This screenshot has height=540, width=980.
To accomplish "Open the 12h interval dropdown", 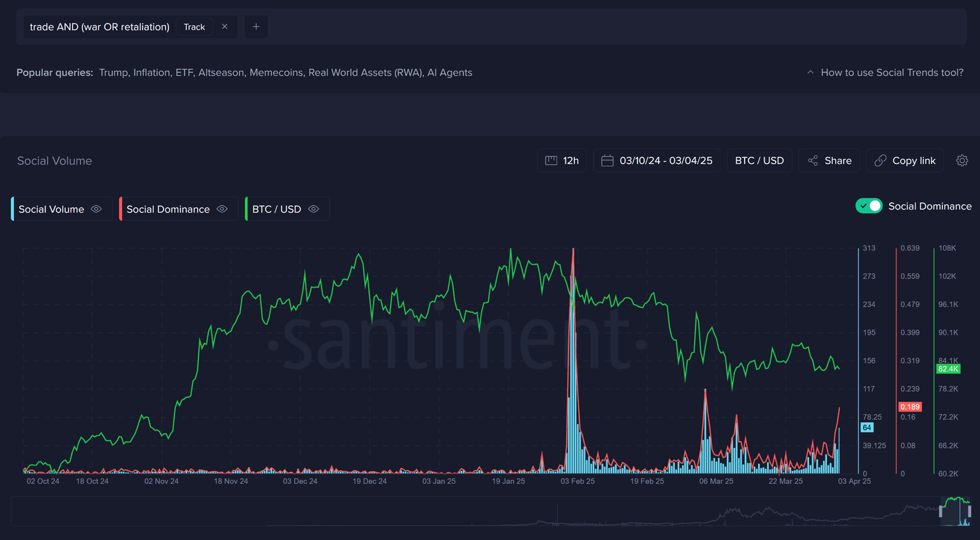I will click(x=562, y=161).
